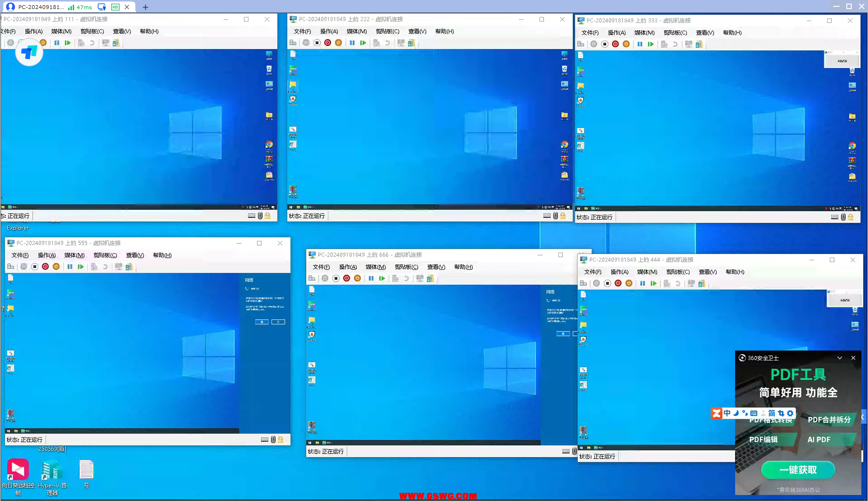The width and height of the screenshot is (868, 501).
Task: Open the HD quality selector in top tab
Action: click(115, 7)
